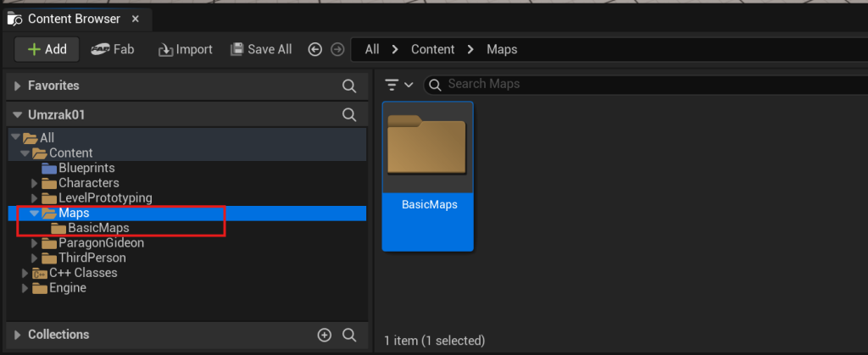Go forward with the right arrow
This screenshot has height=355, width=868.
337,50
